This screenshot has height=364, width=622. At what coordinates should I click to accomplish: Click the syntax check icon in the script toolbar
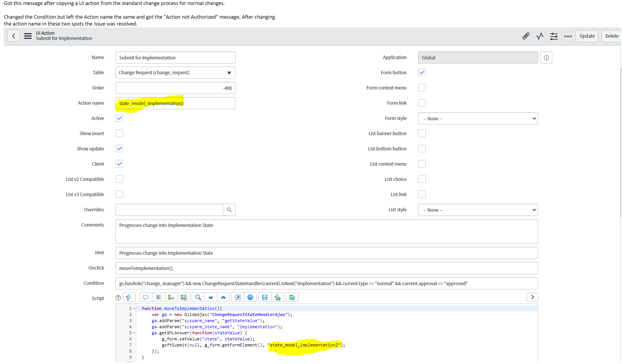pos(277,297)
